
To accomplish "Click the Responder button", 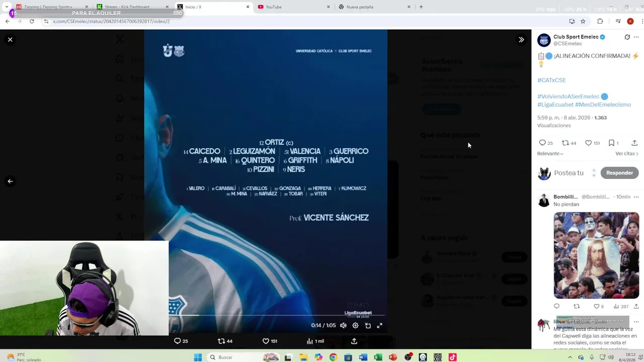I will click(619, 173).
